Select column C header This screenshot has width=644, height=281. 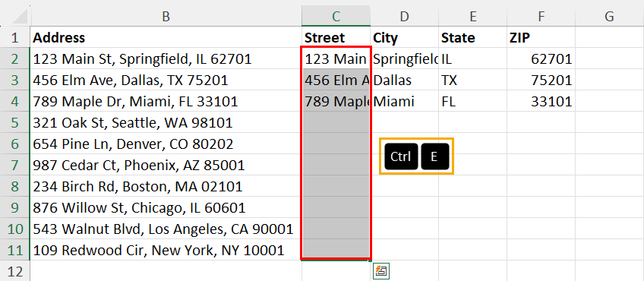[336, 16]
